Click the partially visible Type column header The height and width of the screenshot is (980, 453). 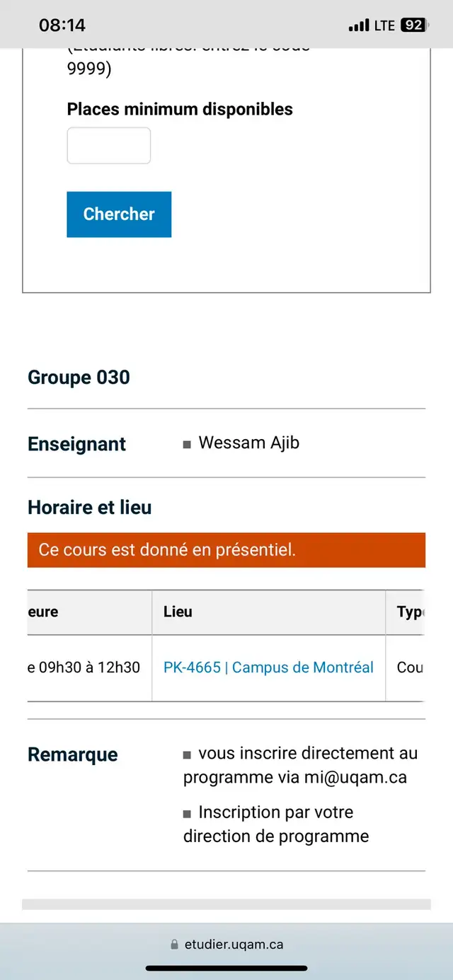[410, 612]
